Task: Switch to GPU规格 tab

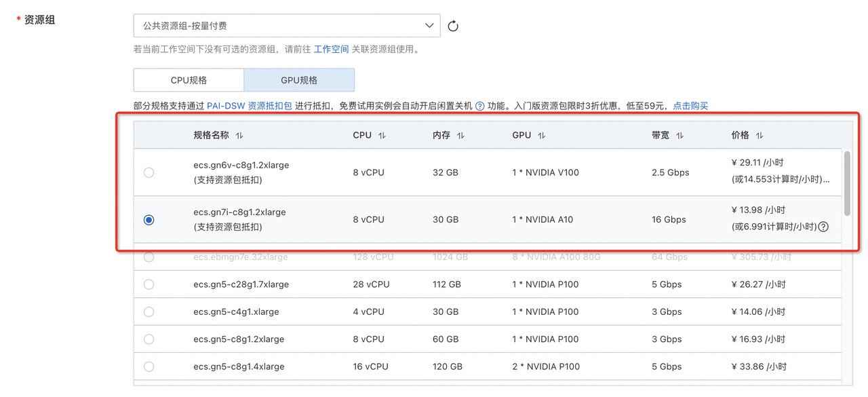Action: [299, 80]
